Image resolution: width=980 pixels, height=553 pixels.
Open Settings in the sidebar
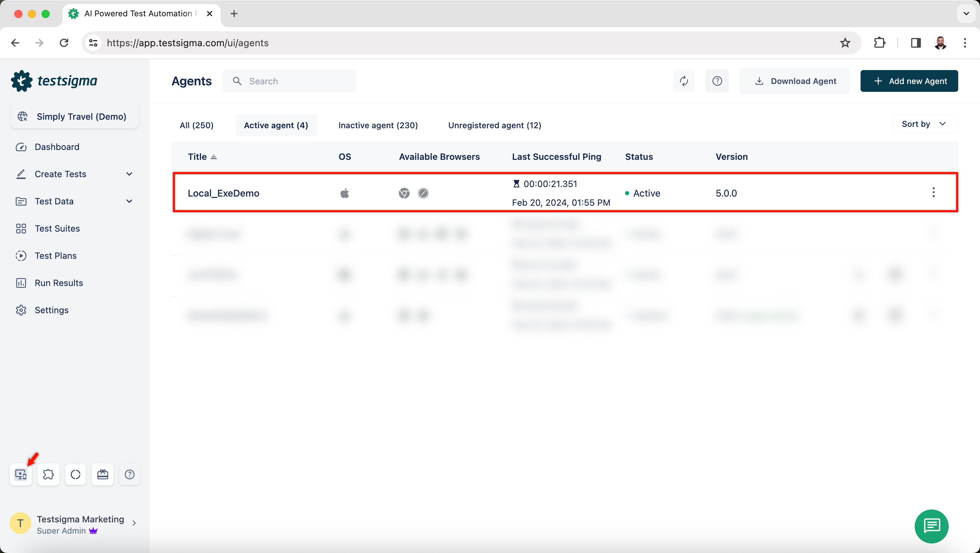(52, 310)
